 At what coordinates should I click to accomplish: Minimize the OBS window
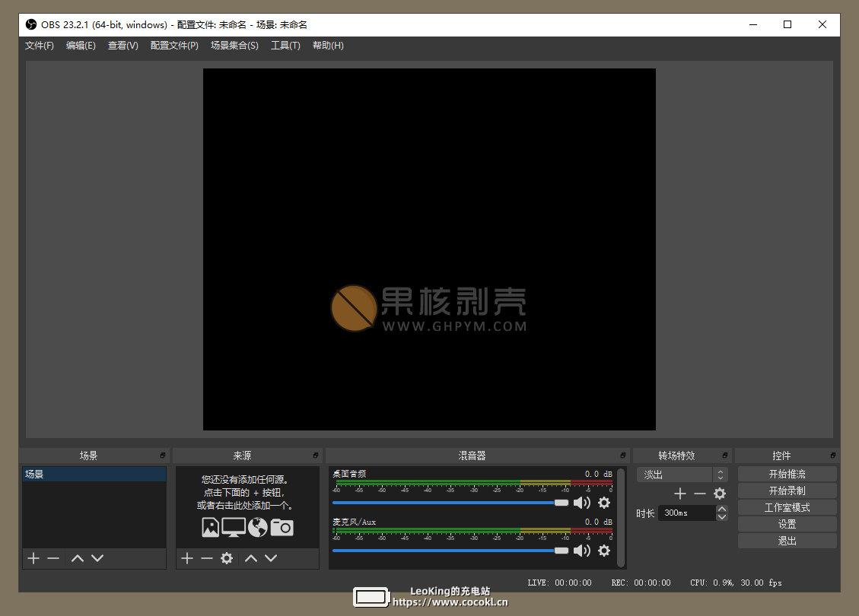753,24
